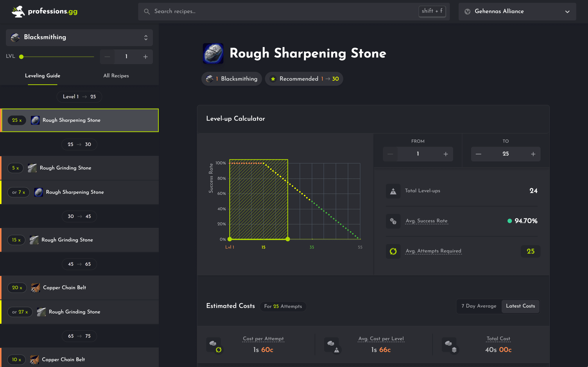Click the Copper Chain Belt 20x item icon
The height and width of the screenshot is (367, 588).
pos(35,288)
